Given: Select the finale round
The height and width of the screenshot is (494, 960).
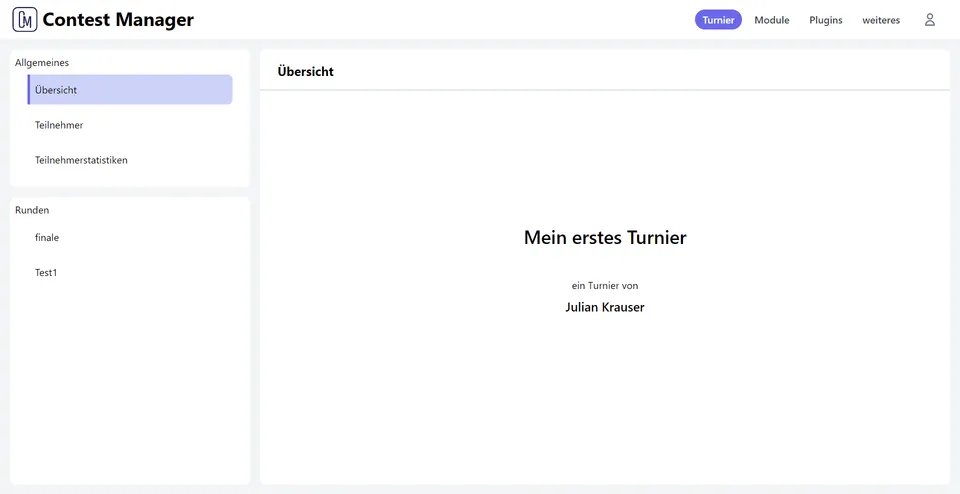Looking at the screenshot, I should pos(130,238).
